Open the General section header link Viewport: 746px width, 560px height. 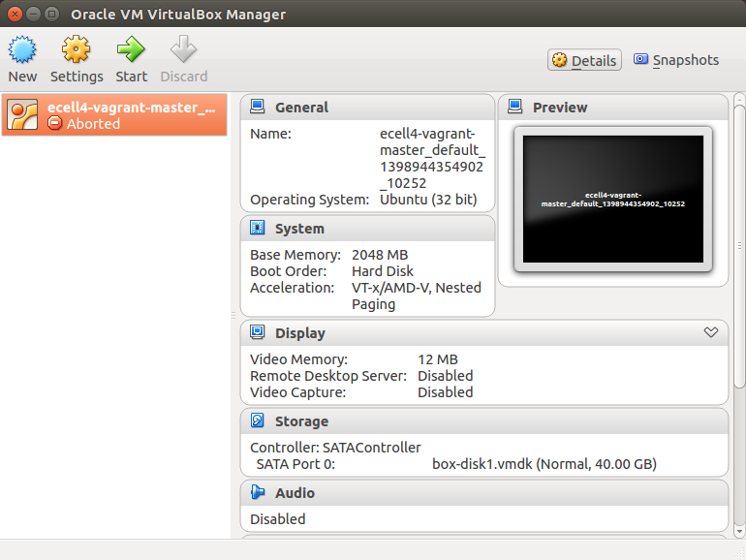(301, 108)
